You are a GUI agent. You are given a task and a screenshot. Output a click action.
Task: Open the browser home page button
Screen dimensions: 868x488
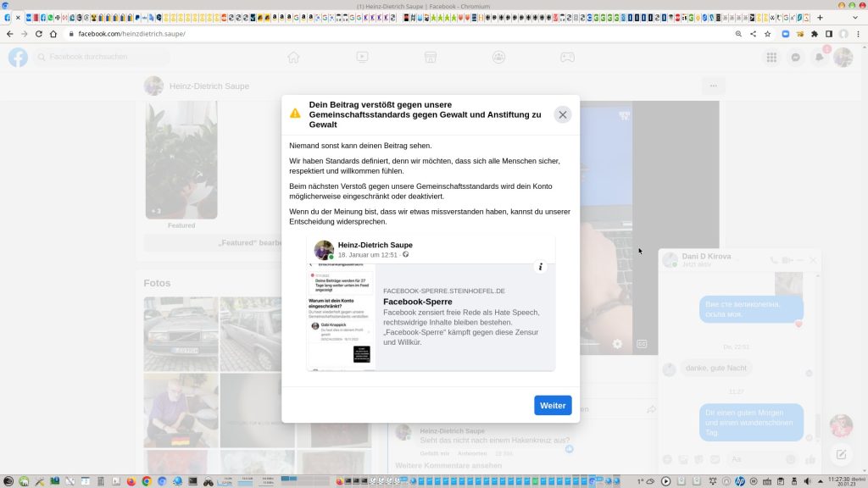click(x=53, y=34)
